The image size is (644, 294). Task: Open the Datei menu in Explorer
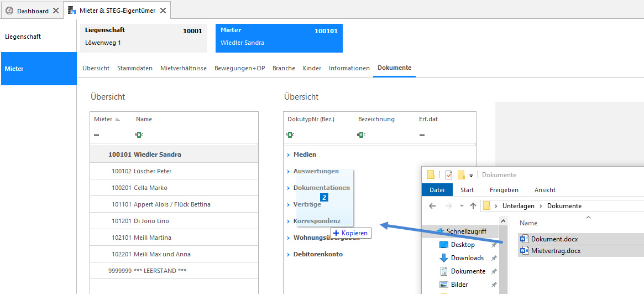[437, 190]
